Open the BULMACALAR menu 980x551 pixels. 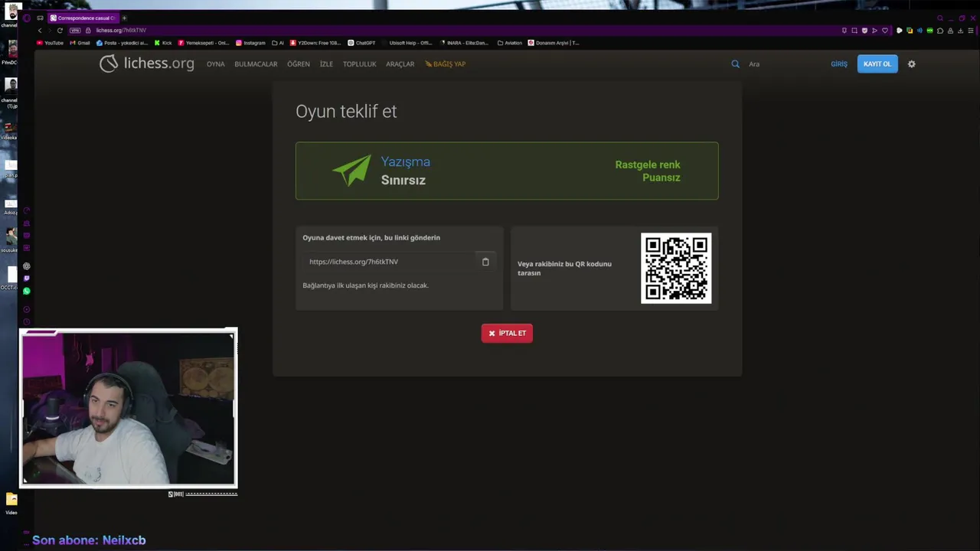pyautogui.click(x=256, y=64)
